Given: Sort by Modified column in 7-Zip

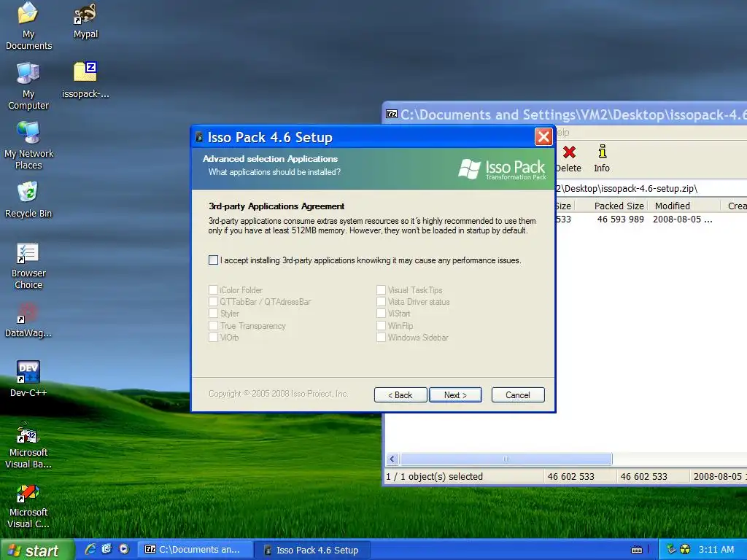Looking at the screenshot, I should pos(684,206).
